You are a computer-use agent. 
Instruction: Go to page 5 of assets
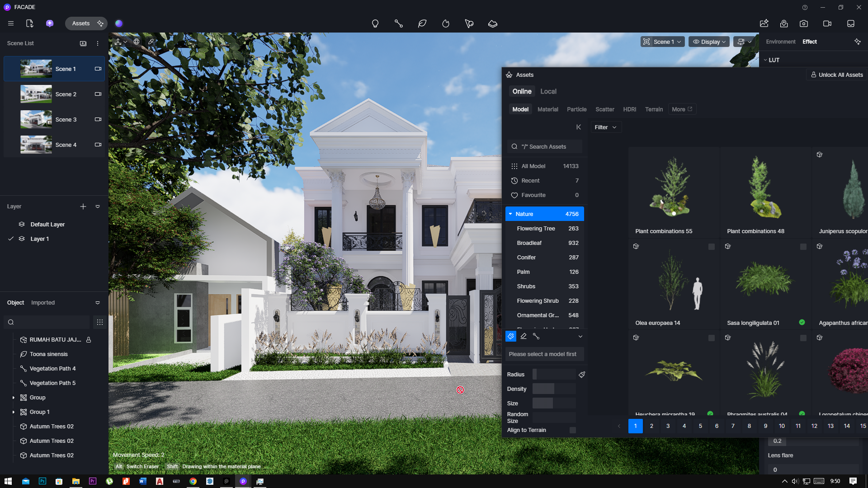[700, 426]
